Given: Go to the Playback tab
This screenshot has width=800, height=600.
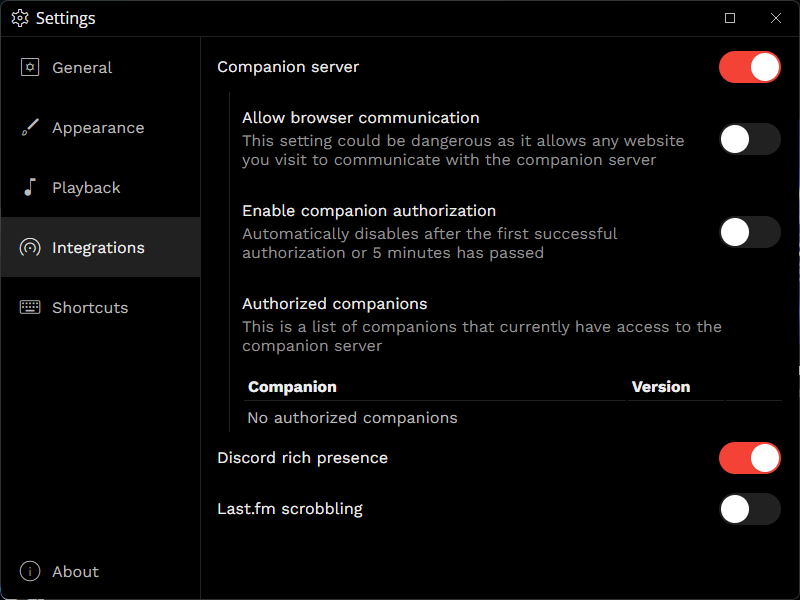Looking at the screenshot, I should (x=86, y=188).
